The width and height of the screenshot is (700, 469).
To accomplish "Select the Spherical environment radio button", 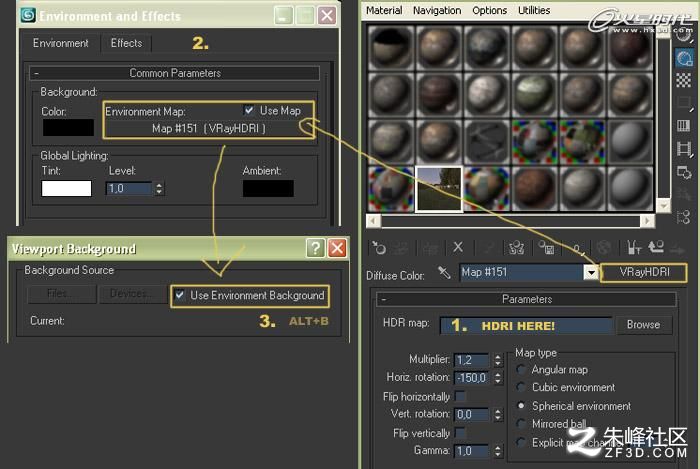I will tap(521, 406).
